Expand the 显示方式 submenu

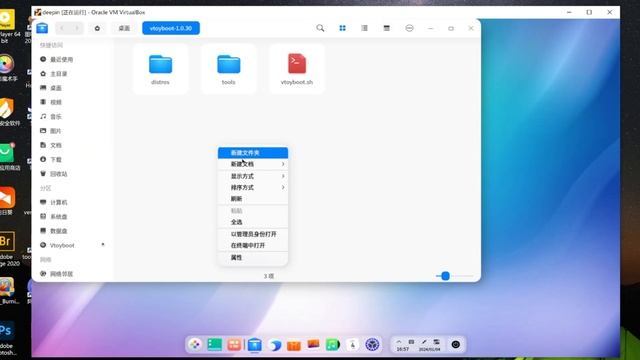253,176
